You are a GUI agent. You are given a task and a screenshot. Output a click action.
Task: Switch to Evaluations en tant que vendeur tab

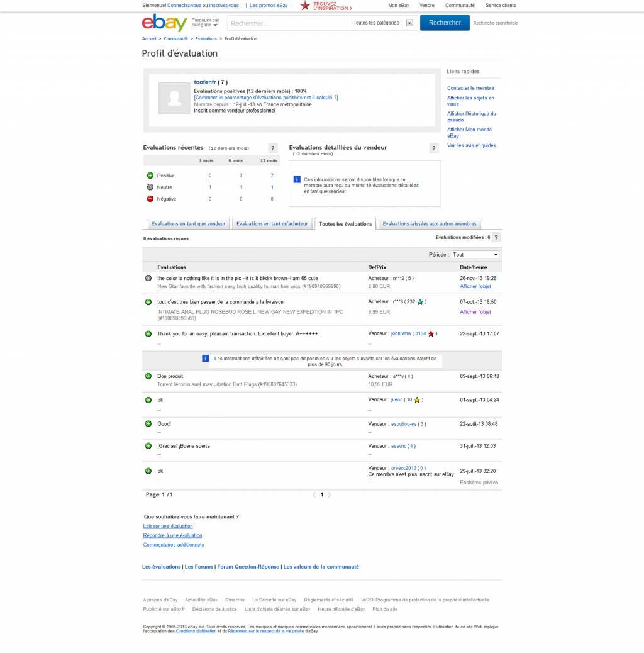click(189, 223)
